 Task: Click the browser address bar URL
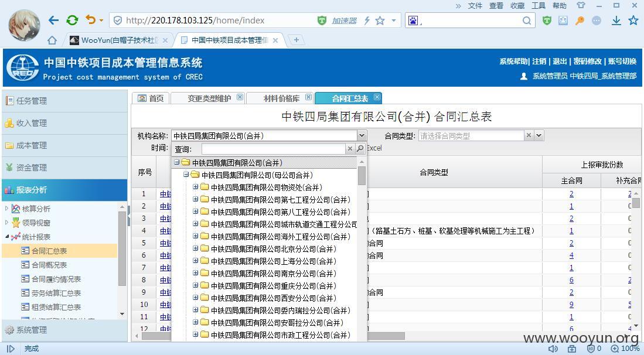point(195,21)
